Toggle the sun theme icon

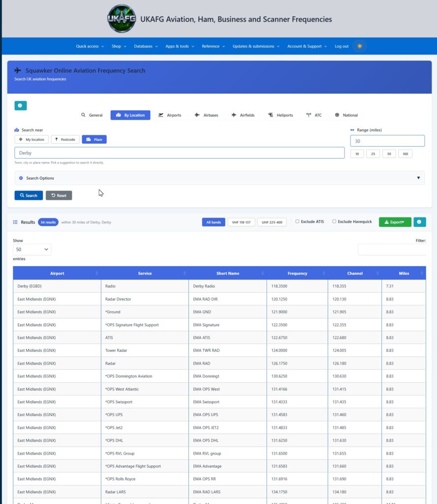click(360, 46)
